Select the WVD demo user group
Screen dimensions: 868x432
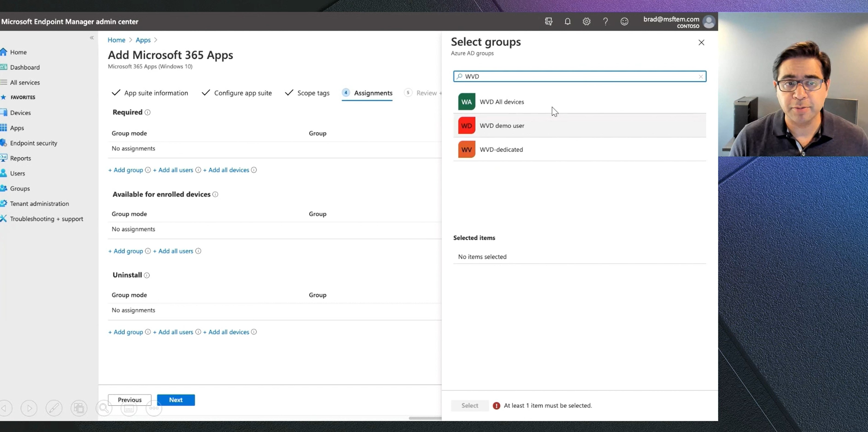[x=580, y=125]
